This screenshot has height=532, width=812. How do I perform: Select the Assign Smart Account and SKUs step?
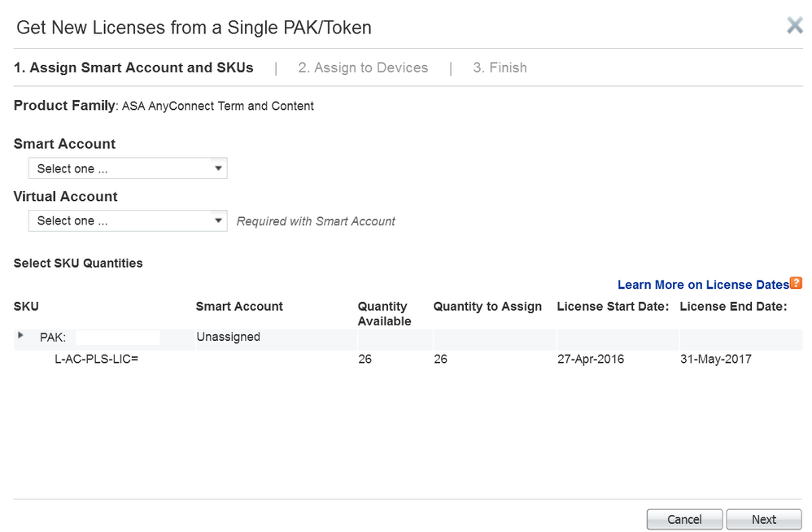133,68
